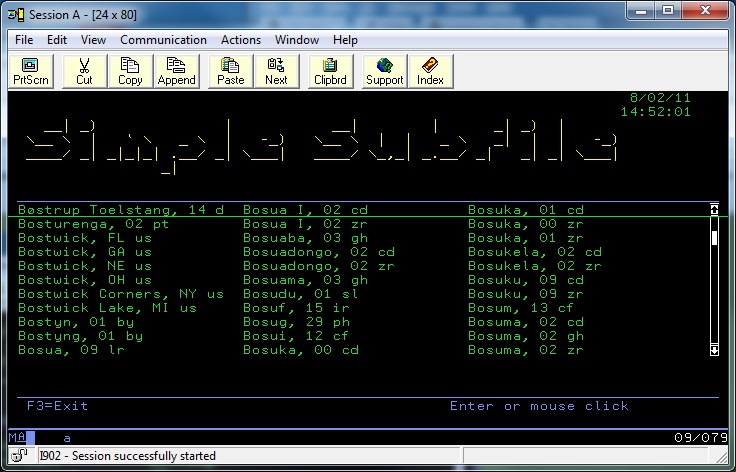Open the Edit menu

coord(57,40)
